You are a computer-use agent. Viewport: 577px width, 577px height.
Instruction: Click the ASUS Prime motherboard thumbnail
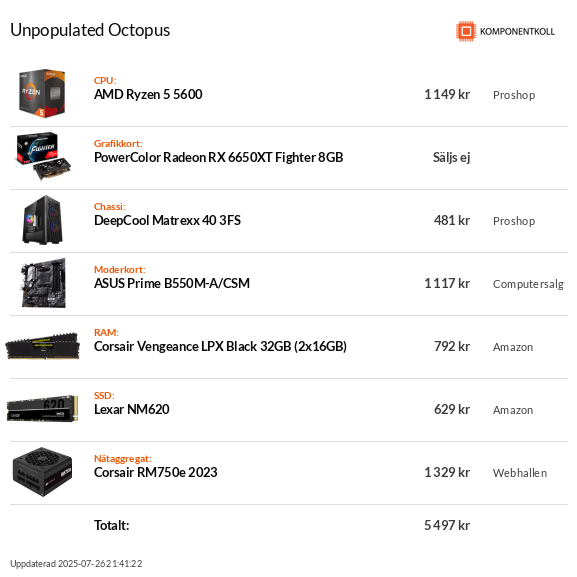pyautogui.click(x=43, y=283)
